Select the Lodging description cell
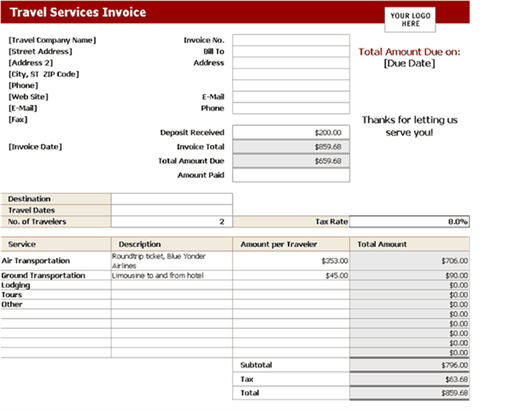 pos(172,285)
